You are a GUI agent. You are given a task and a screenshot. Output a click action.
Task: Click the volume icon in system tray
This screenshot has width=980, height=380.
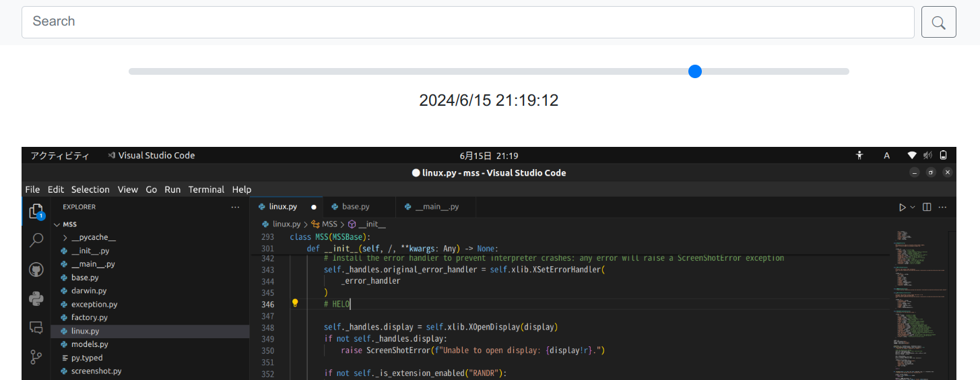[927, 155]
